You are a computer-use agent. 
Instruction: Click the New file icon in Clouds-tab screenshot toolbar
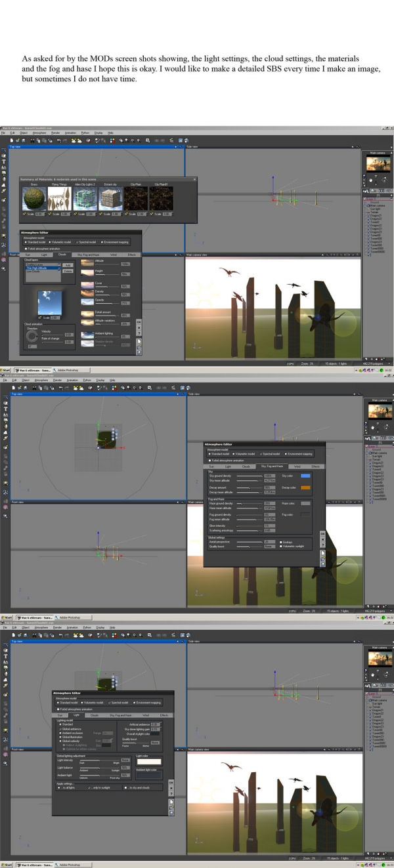12,140
